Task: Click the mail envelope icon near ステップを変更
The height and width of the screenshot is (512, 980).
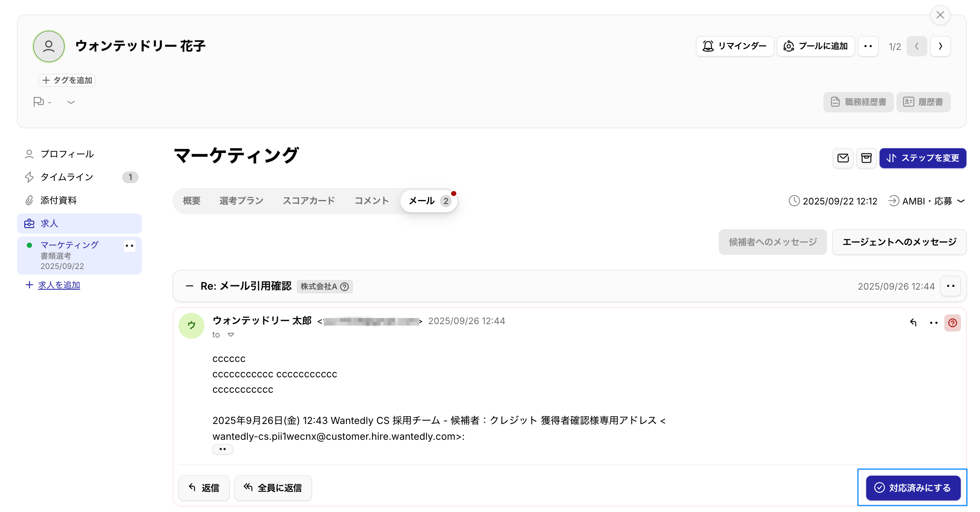Action: point(843,158)
